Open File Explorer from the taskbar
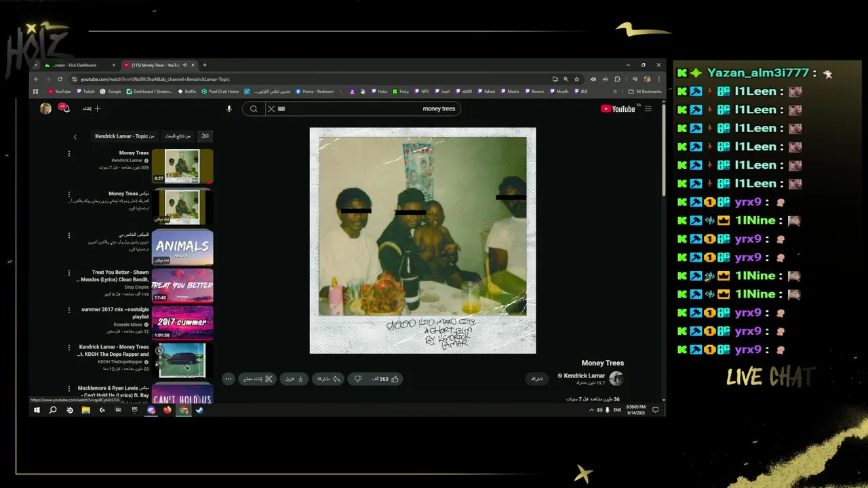The width and height of the screenshot is (868, 488). tap(86, 410)
